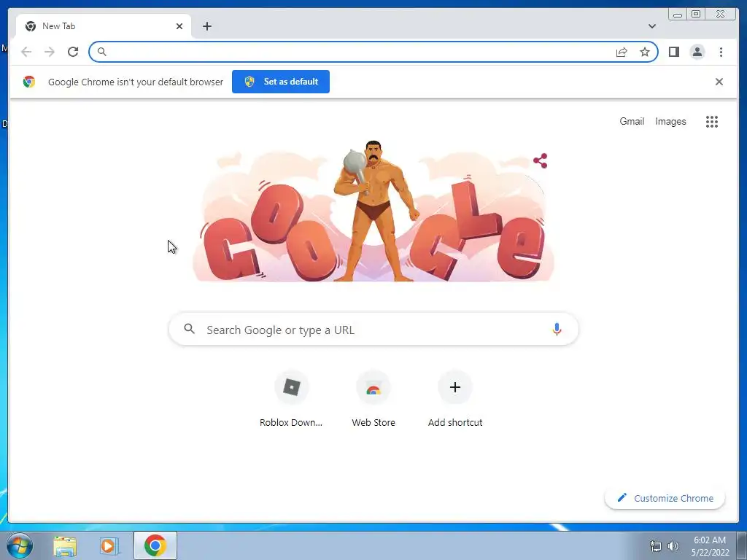
Task: Bookmark this tab with the star icon
Action: tap(645, 52)
